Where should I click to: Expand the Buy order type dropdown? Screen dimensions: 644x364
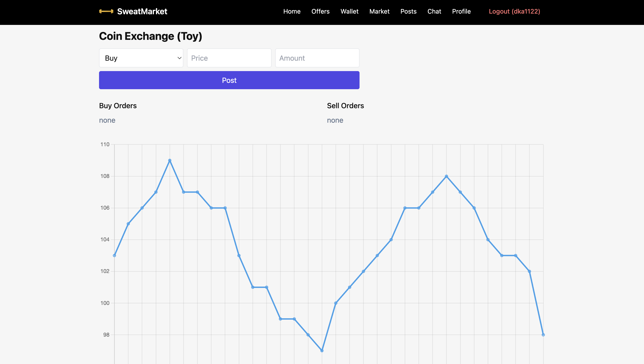tap(141, 58)
